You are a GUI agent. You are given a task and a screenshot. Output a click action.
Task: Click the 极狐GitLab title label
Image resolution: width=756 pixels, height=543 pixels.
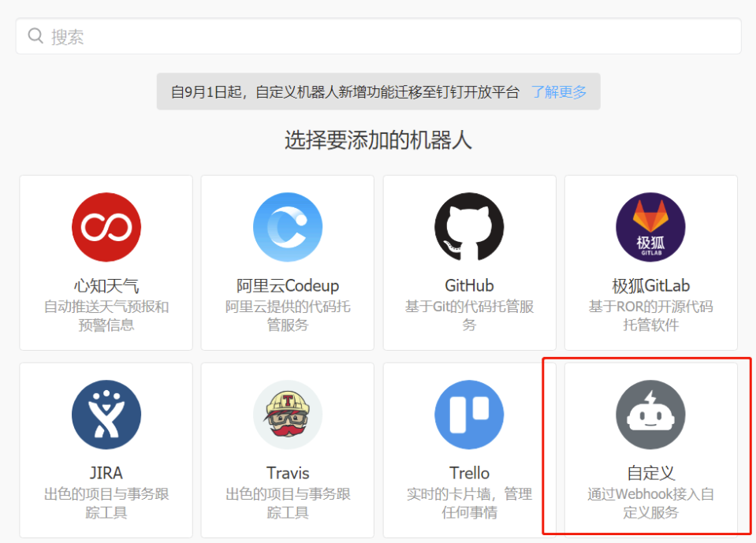[x=650, y=286]
